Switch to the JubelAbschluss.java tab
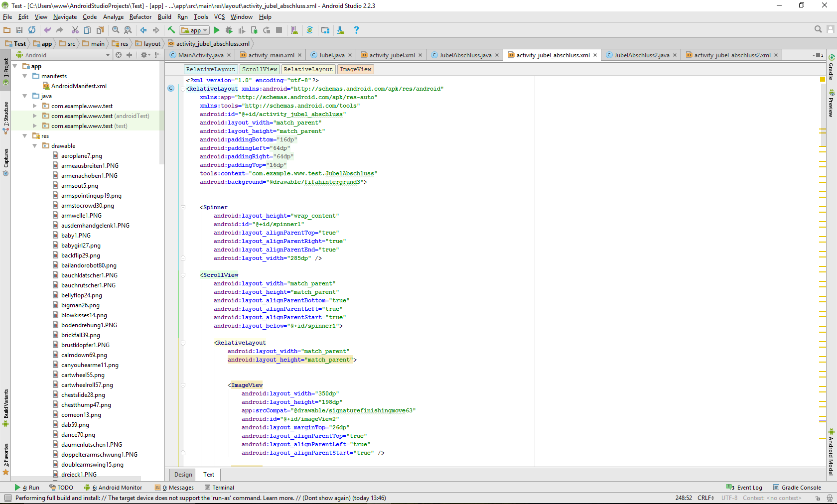837x504 pixels. pos(465,55)
